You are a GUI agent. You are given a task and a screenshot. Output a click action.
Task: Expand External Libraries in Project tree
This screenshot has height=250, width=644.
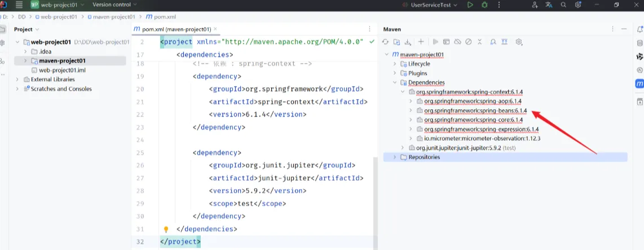click(17, 79)
